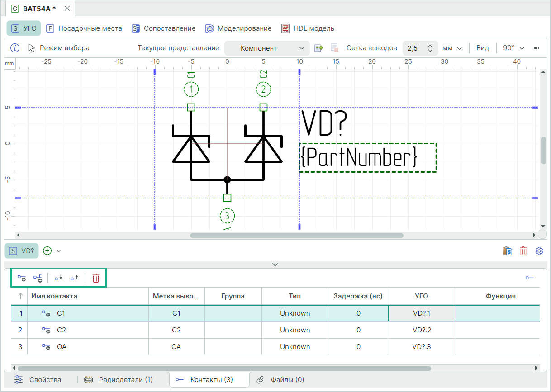
Task: Open the settings gear for the symbol
Action: [539, 251]
